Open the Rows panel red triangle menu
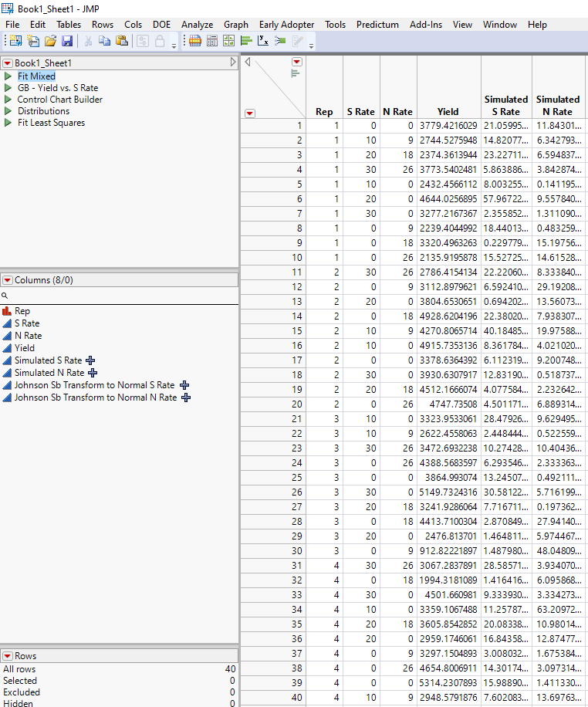 (x=8, y=656)
